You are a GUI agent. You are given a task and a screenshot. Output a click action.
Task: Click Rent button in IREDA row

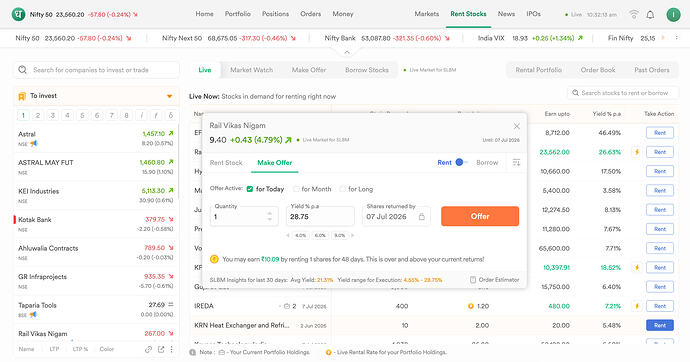pos(660,306)
